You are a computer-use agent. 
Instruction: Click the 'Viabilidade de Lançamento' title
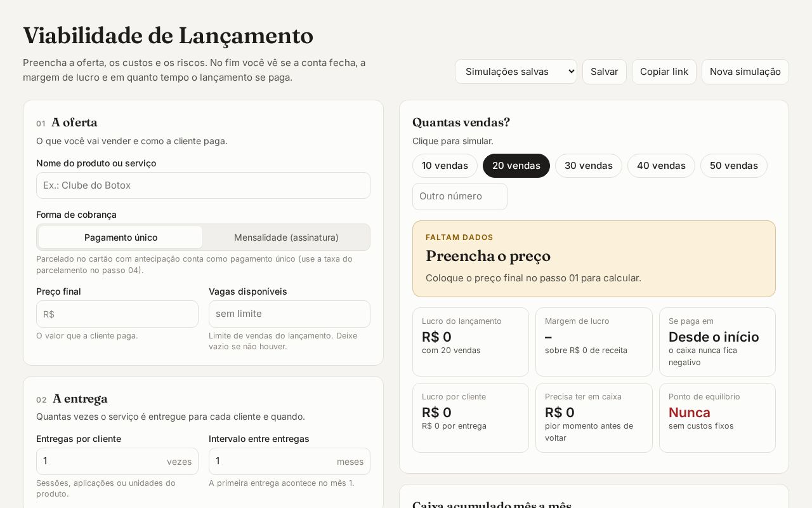click(168, 36)
